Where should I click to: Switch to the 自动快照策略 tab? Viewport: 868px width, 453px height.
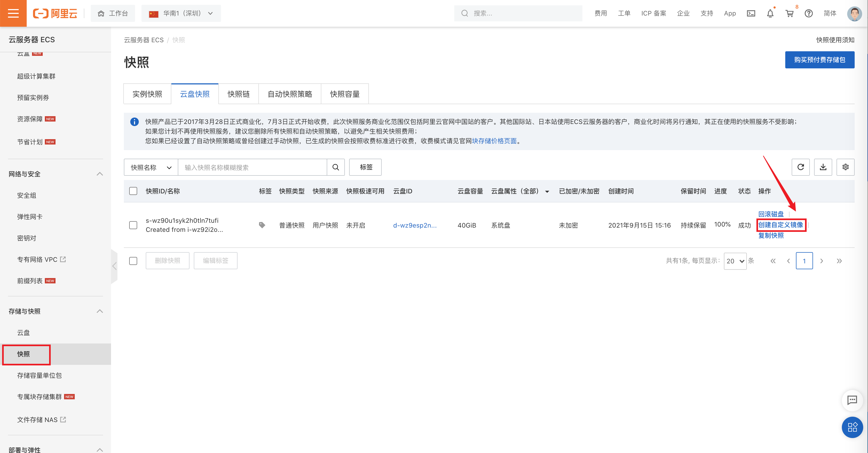(x=289, y=94)
